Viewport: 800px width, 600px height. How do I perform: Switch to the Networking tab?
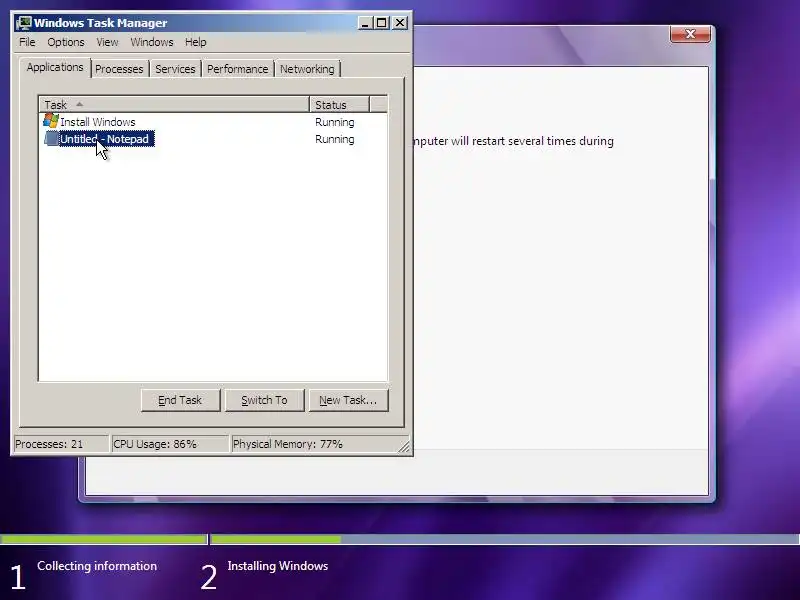(x=307, y=69)
